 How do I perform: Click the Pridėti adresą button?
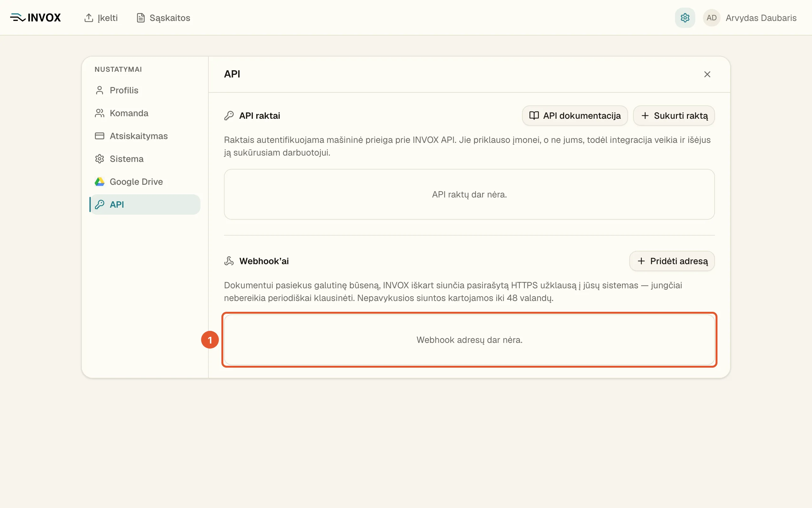point(672,261)
